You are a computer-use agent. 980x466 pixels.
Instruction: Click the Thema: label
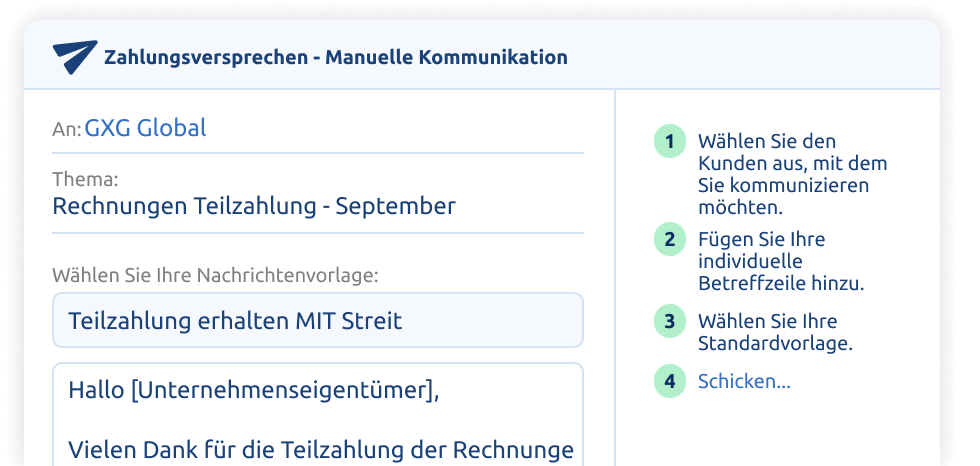(86, 179)
